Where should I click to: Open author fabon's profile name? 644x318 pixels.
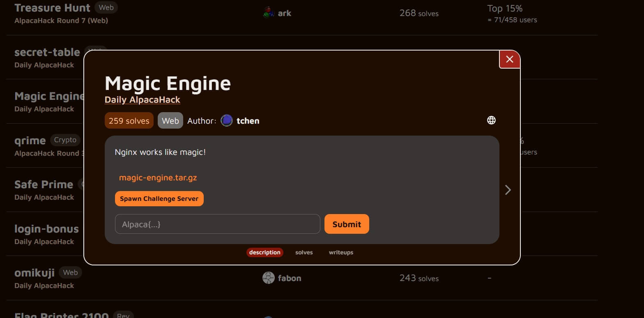tap(290, 278)
